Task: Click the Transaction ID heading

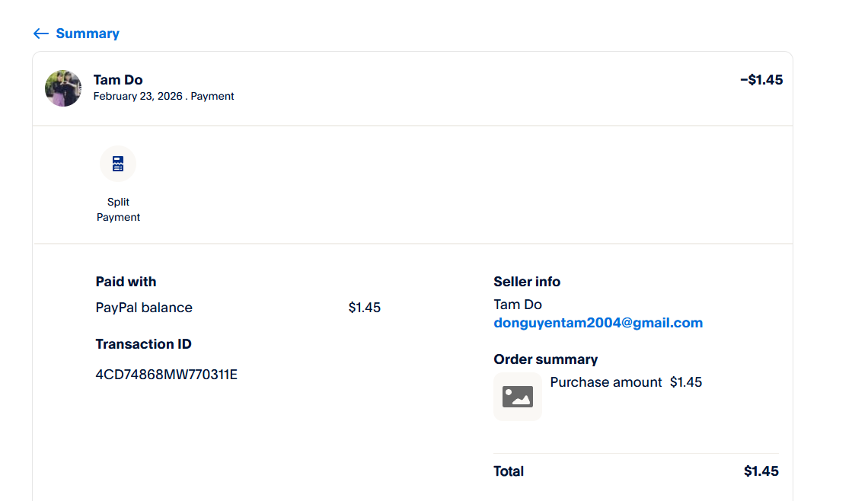Action: pyautogui.click(x=143, y=344)
